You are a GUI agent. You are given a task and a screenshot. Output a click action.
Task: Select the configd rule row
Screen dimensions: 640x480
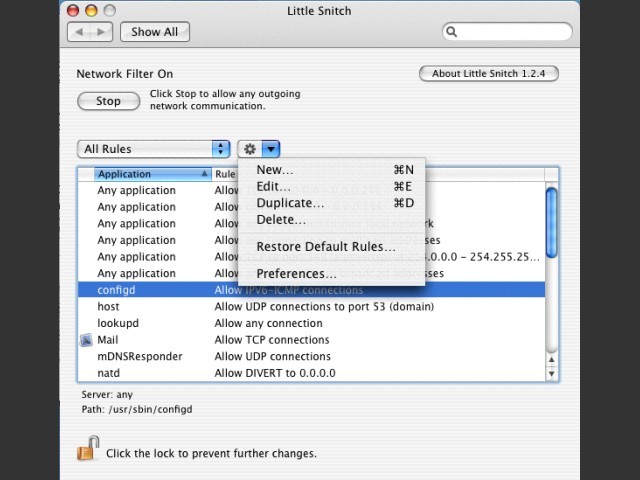pos(311,290)
